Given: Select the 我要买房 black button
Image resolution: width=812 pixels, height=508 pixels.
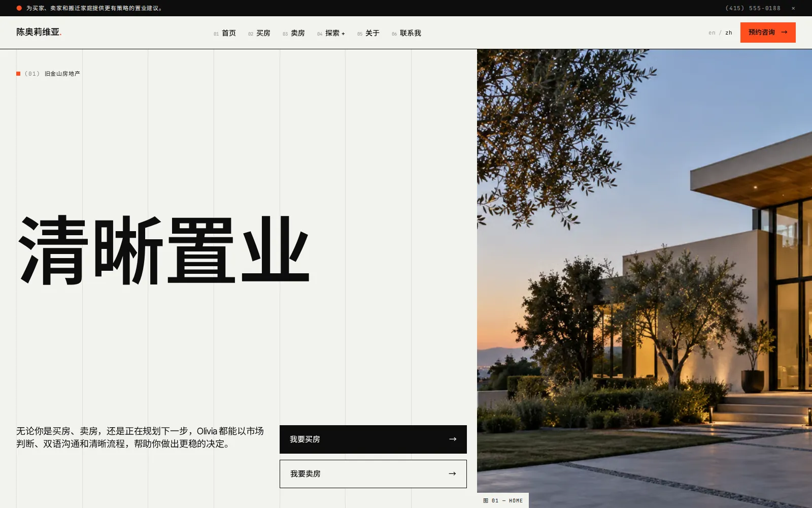Looking at the screenshot, I should coord(373,439).
